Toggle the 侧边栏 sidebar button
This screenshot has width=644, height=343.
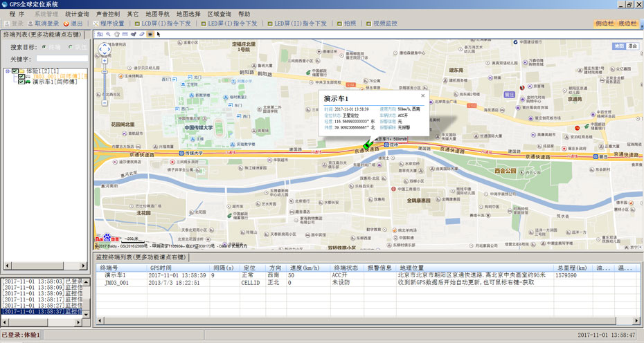click(x=605, y=24)
